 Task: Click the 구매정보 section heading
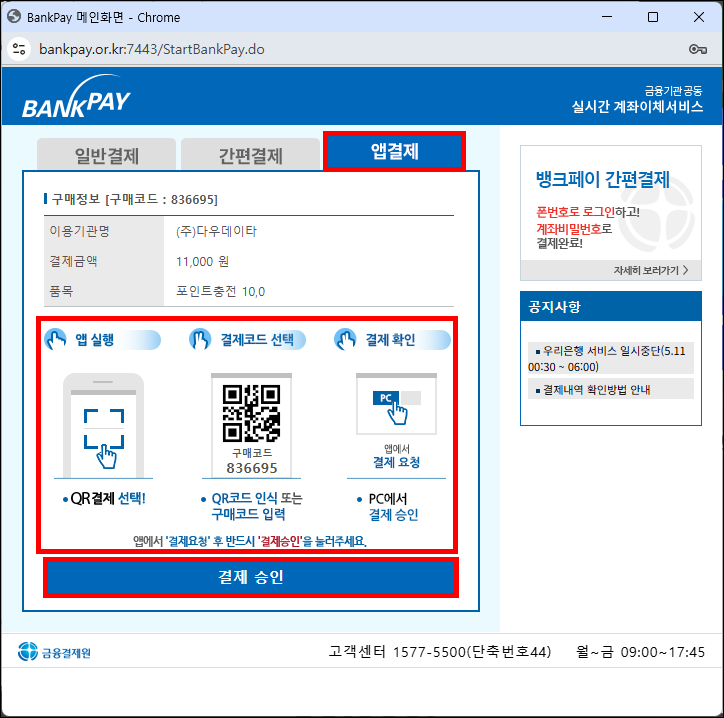(134, 199)
